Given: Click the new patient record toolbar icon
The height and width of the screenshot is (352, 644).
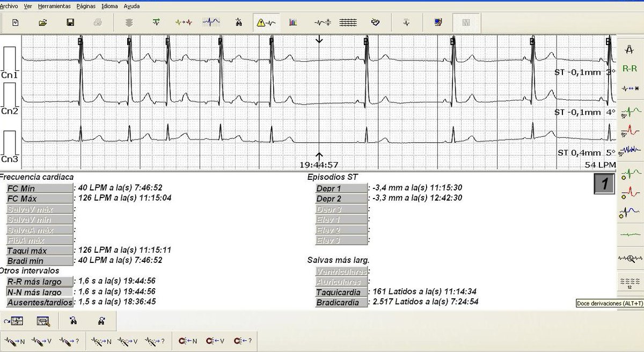Looking at the screenshot, I should tap(15, 23).
